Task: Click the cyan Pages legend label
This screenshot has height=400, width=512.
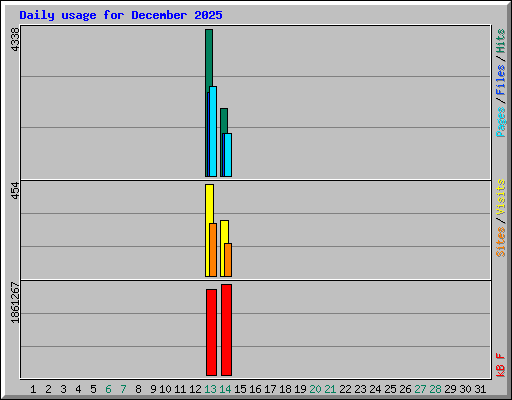Action: (501, 122)
